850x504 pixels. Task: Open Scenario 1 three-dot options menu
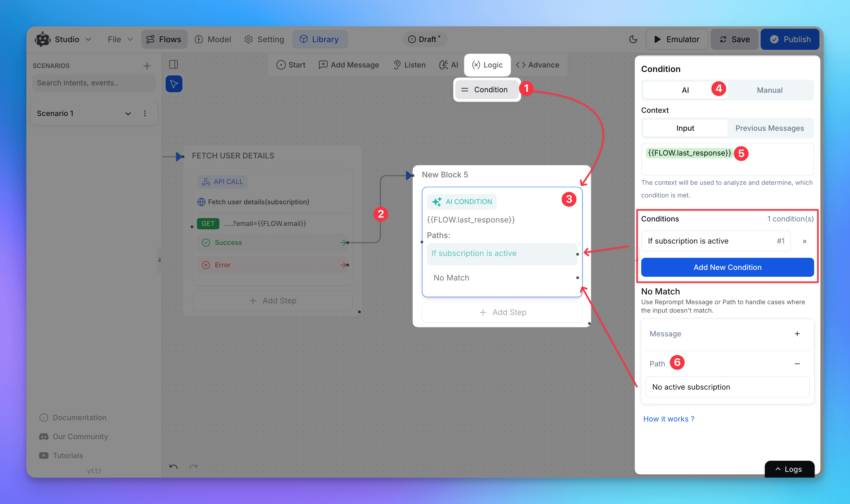[x=145, y=113]
